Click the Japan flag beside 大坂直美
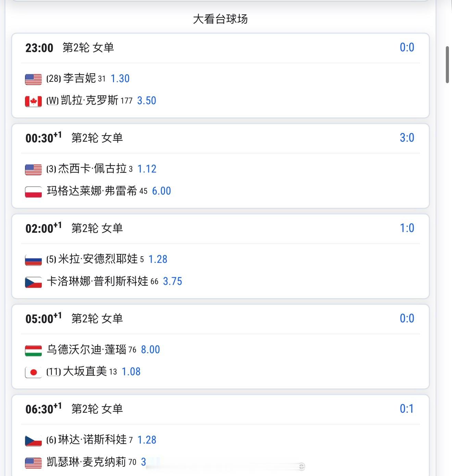The width and height of the screenshot is (452, 476). coord(34,372)
